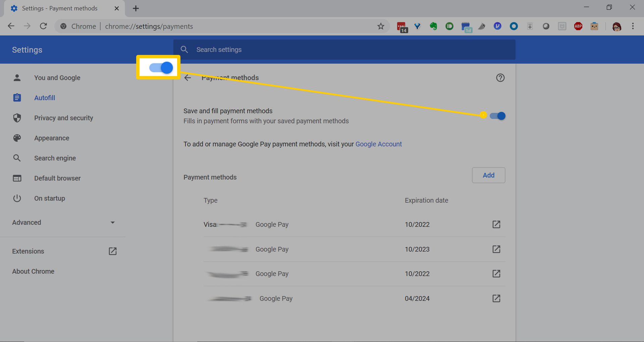This screenshot has width=644, height=342.
Task: Open a new tab with the plus button
Action: click(x=136, y=8)
